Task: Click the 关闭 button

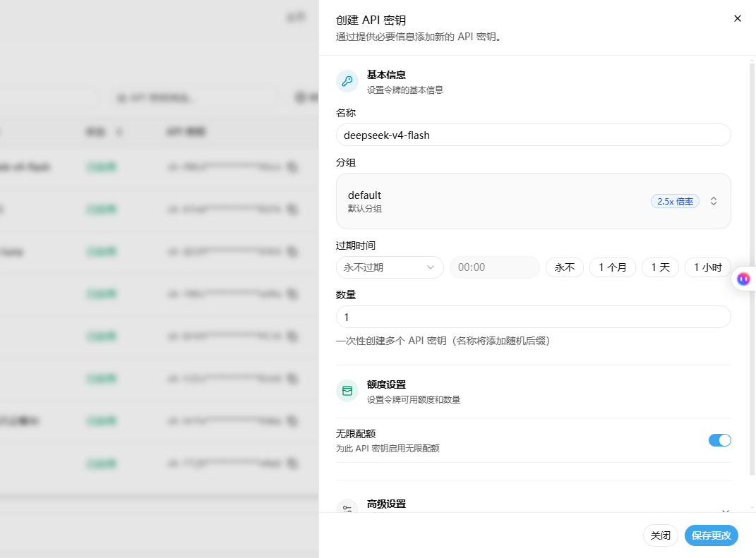Action: [x=660, y=535]
